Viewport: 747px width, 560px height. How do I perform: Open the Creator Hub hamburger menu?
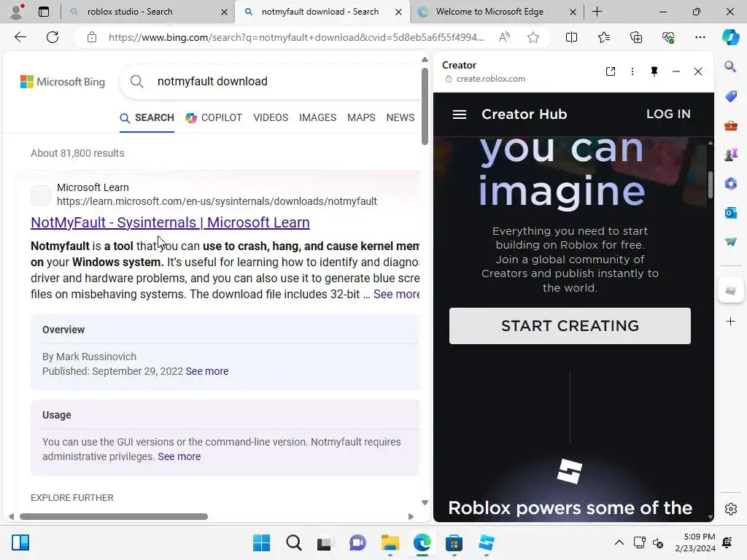(460, 114)
